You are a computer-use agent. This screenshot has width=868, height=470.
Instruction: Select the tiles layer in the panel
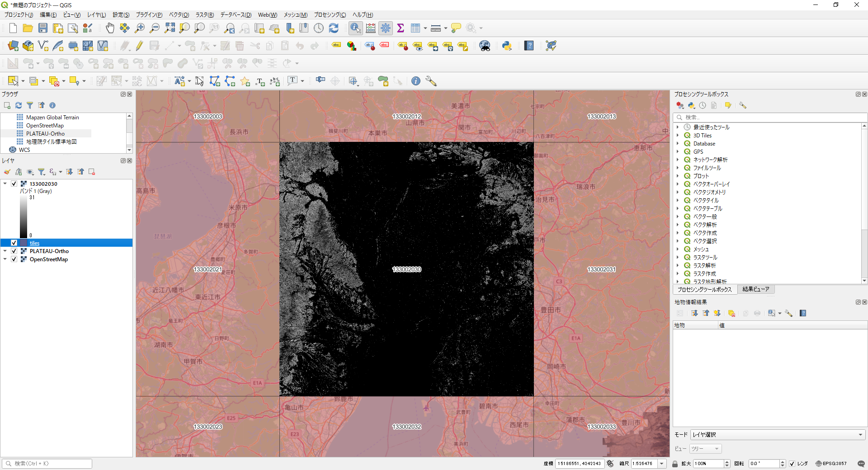tap(35, 243)
